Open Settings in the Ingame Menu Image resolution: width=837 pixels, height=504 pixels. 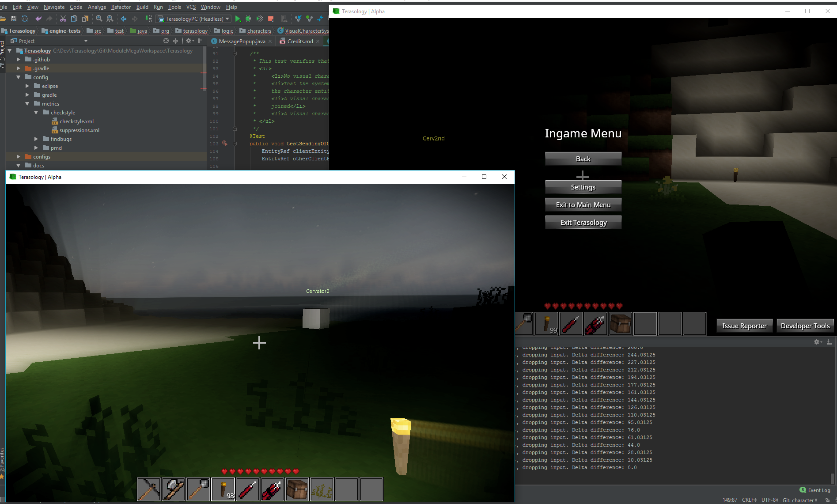click(583, 187)
